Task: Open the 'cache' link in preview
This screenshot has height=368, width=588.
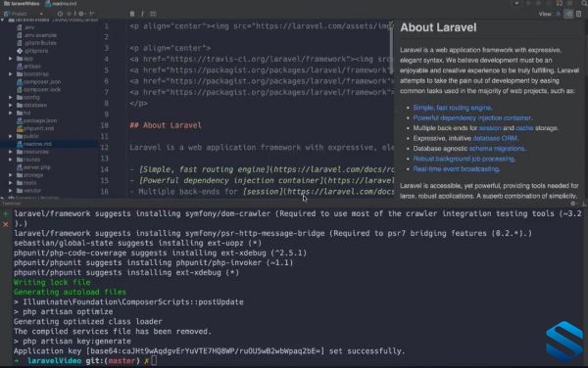Action: click(x=524, y=128)
